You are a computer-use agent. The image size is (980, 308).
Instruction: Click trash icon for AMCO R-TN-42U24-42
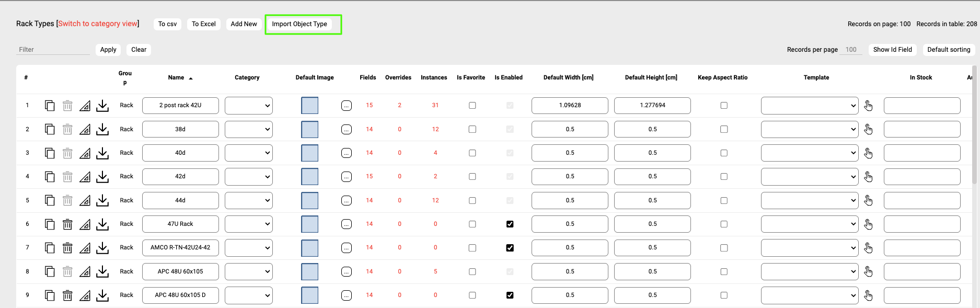click(x=67, y=248)
